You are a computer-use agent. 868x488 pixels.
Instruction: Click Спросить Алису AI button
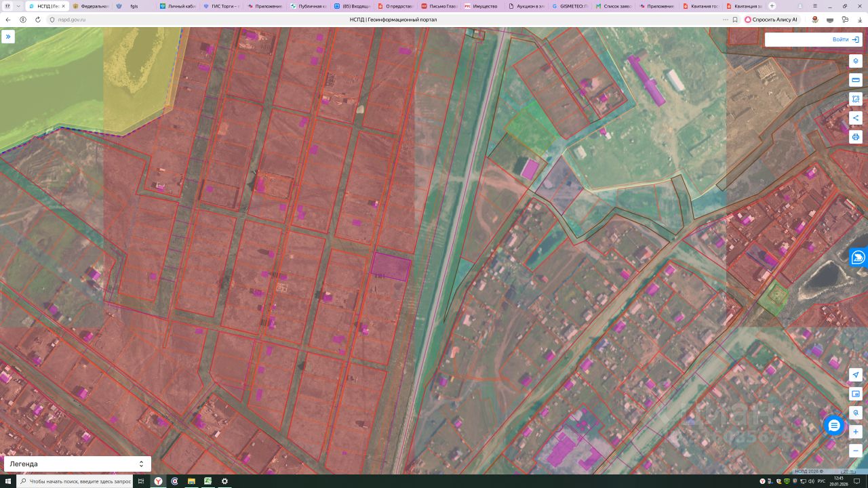click(x=770, y=20)
